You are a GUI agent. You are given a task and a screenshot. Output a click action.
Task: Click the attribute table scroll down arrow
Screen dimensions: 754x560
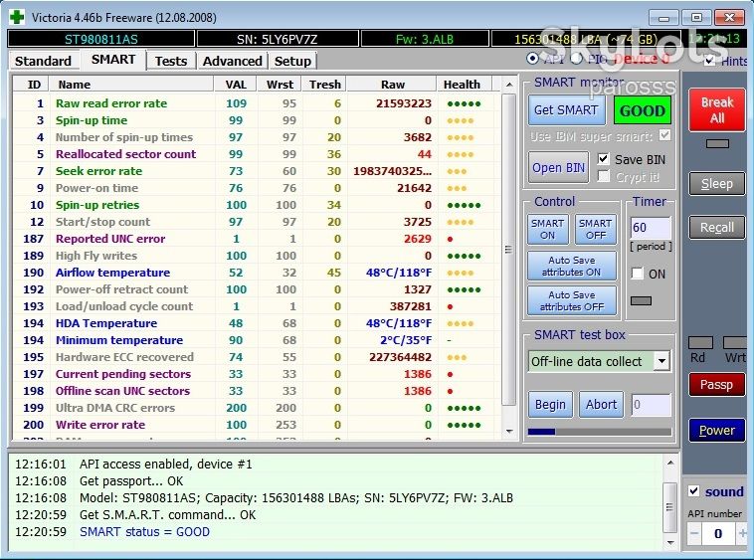(509, 431)
